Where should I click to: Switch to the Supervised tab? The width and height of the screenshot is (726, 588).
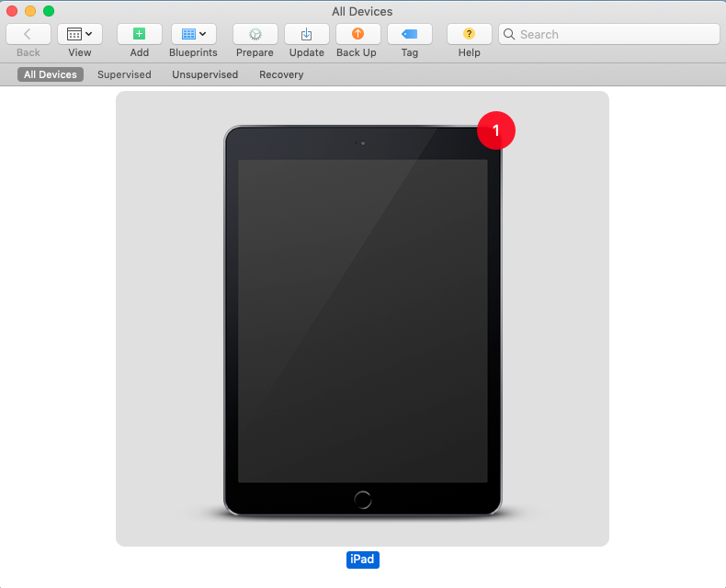click(x=124, y=74)
